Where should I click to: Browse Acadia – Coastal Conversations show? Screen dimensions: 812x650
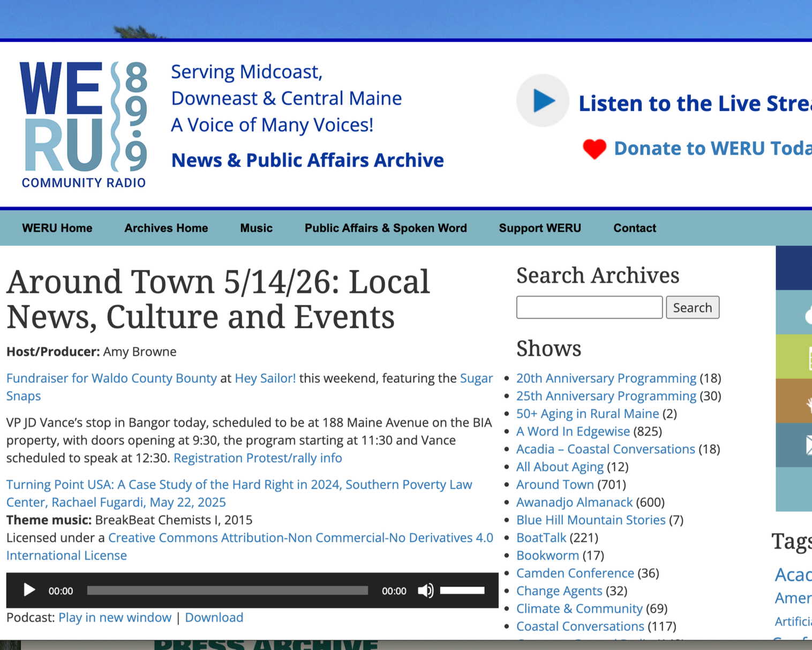(x=606, y=449)
